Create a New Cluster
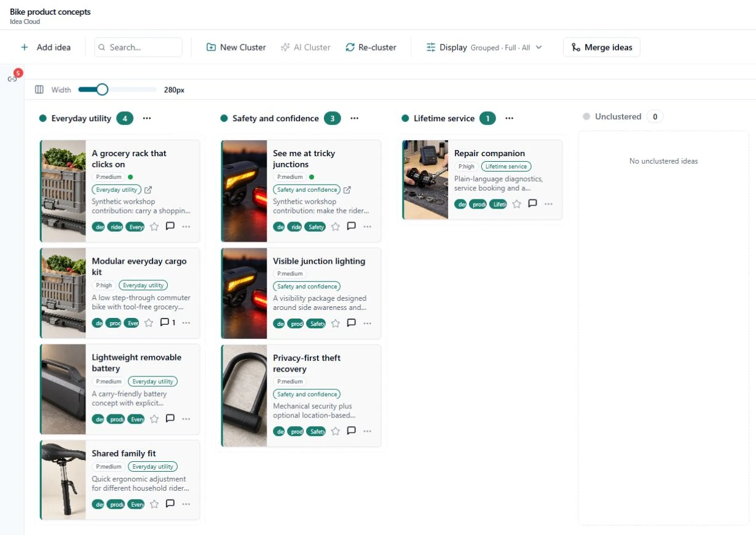The height and width of the screenshot is (535, 756). tap(236, 47)
